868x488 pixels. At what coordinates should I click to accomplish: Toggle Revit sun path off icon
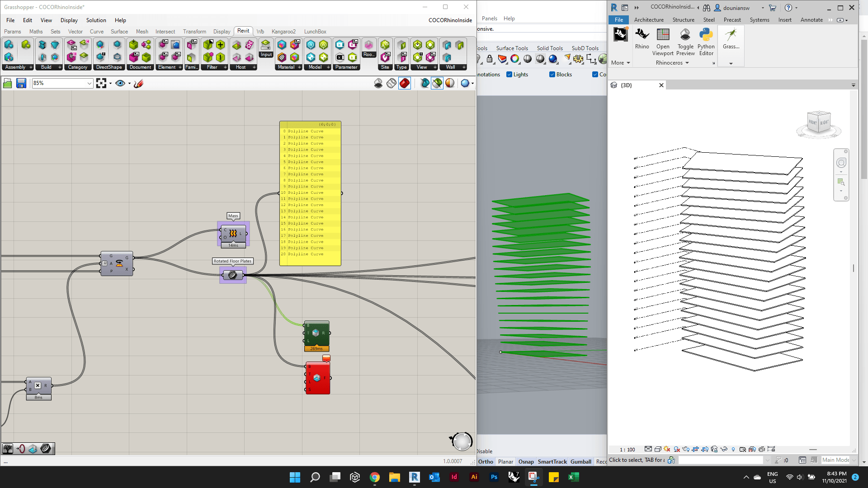coord(667,450)
